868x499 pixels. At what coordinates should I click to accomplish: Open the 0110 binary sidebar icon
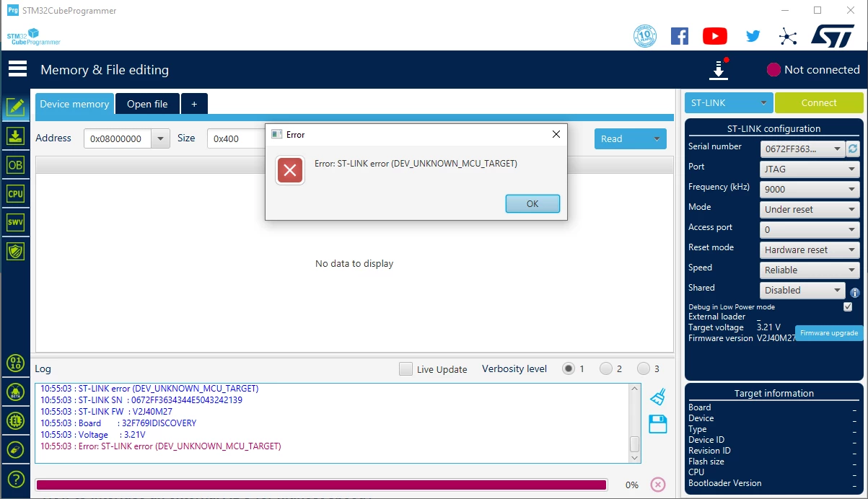(16, 363)
